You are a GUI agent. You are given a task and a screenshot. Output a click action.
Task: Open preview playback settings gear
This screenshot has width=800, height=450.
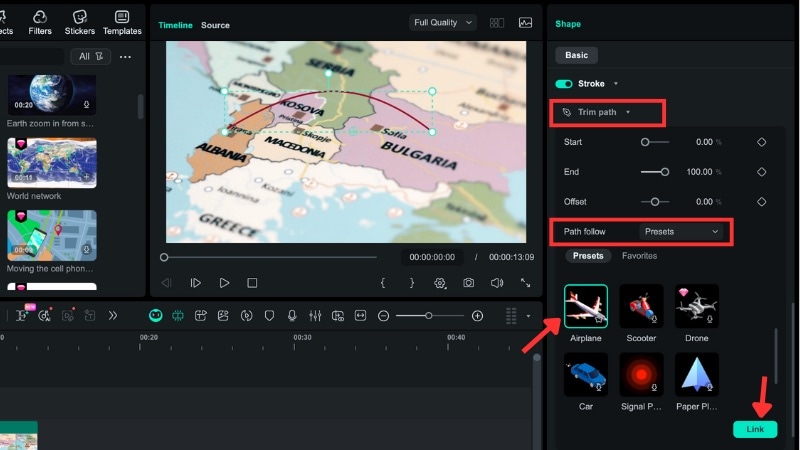coord(440,283)
